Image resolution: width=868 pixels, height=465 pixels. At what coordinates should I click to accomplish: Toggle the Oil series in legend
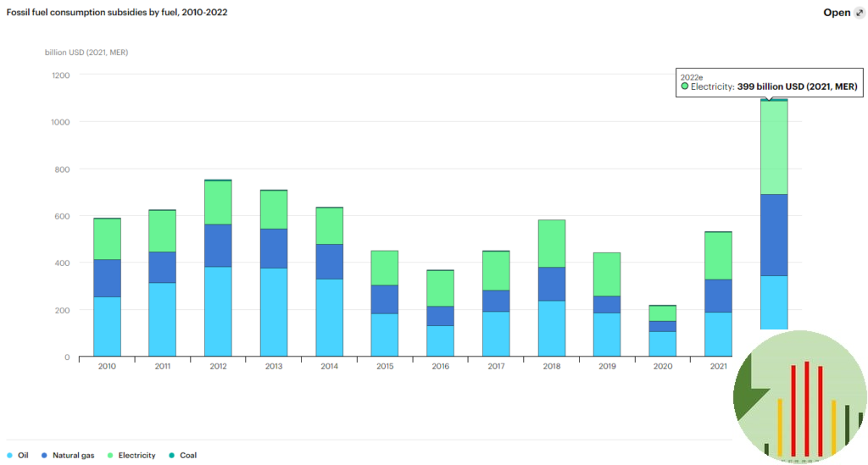click(18, 456)
